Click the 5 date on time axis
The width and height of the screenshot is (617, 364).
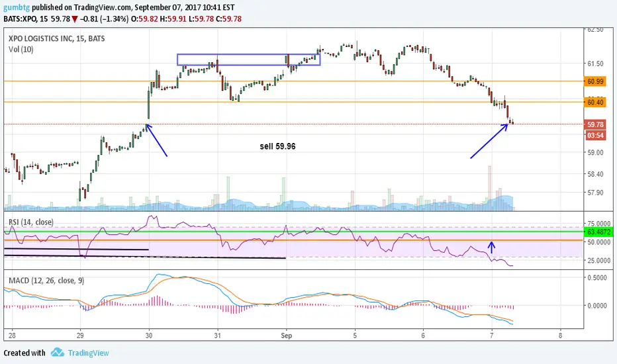355,336
